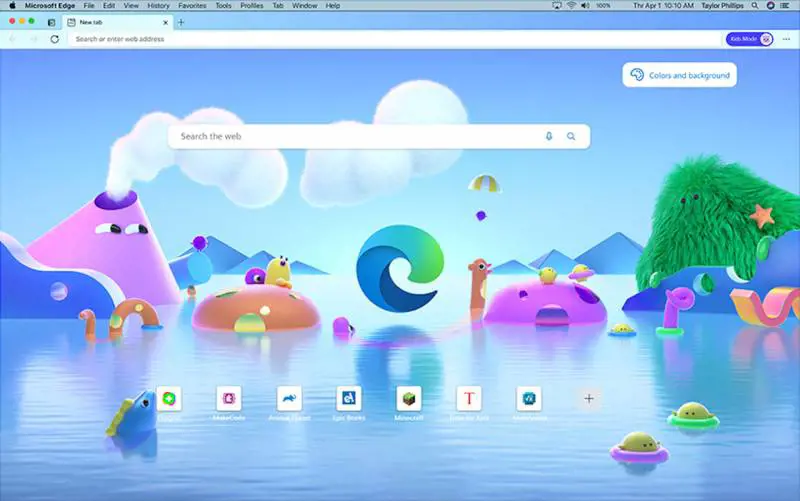Open the Settings and more ellipsis menu
Image resolution: width=800 pixels, height=501 pixels.
(786, 39)
